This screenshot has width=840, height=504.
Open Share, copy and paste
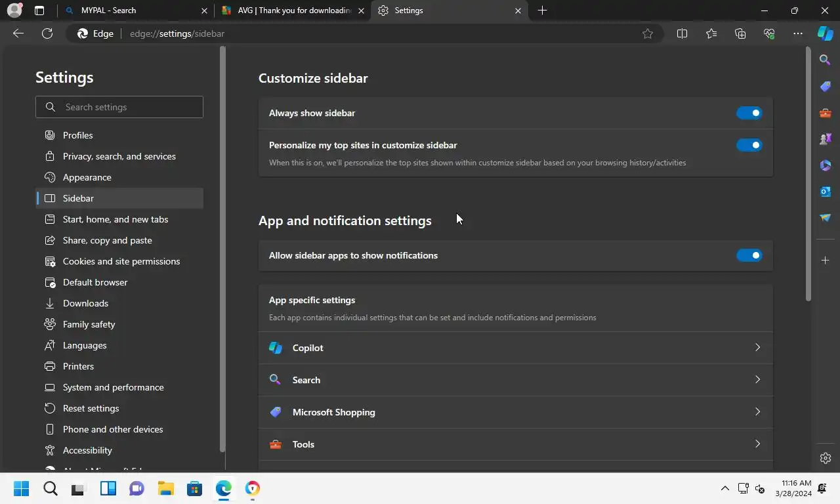(119, 240)
